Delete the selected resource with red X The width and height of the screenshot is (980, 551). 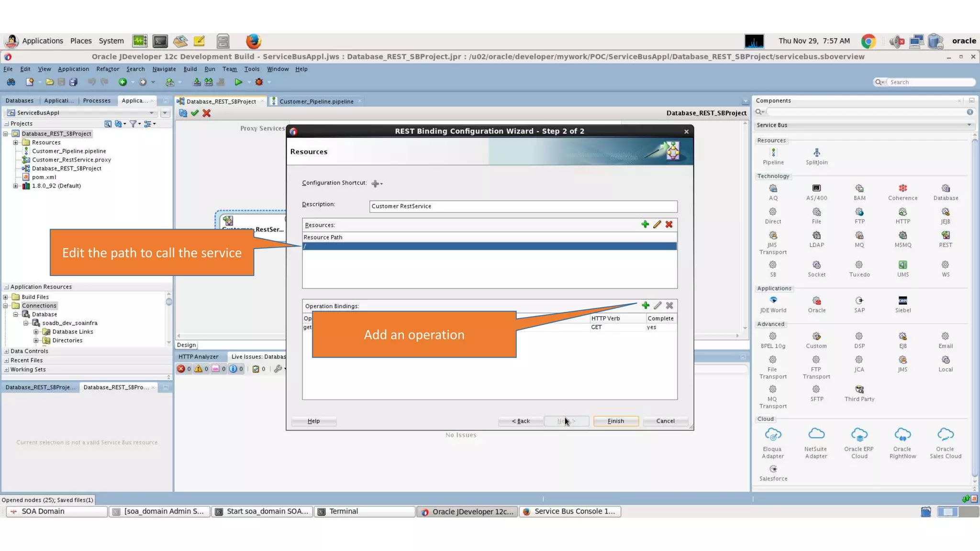click(669, 224)
